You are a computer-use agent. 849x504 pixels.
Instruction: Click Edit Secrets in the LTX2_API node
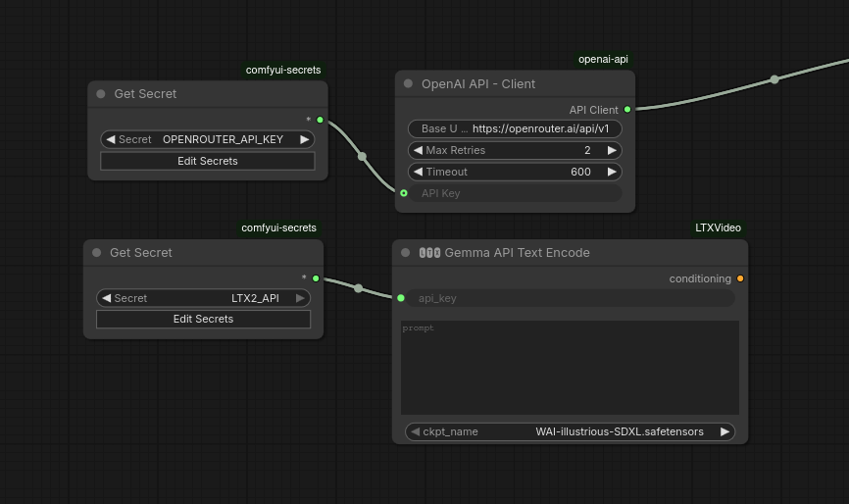[x=203, y=319]
